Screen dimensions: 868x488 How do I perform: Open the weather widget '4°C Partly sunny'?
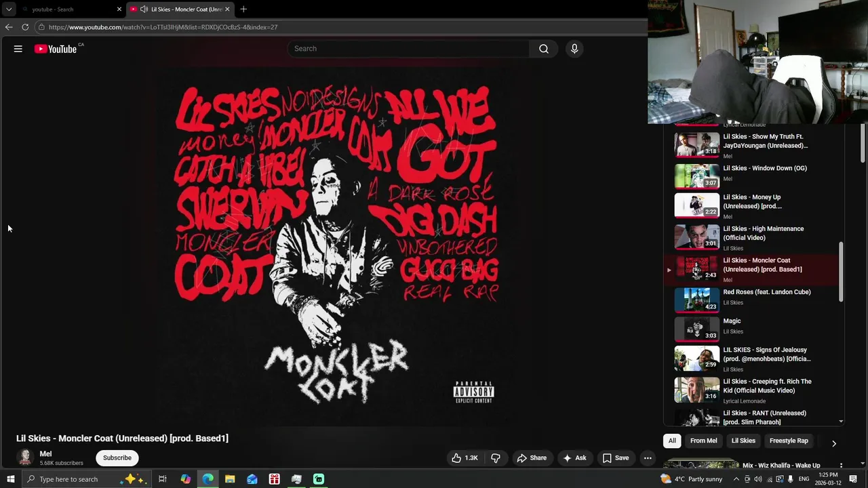click(692, 479)
